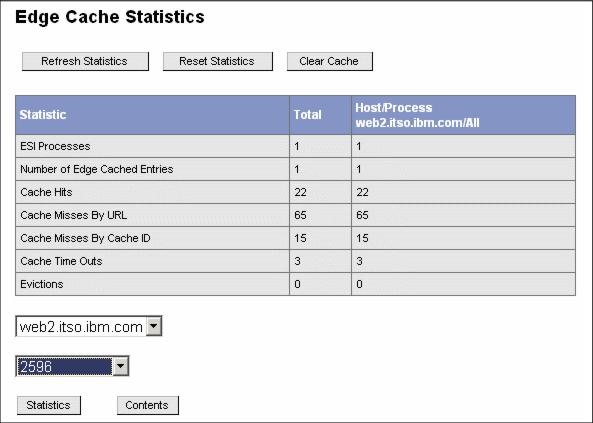Select the Cache Misses By Cache ID row
This screenshot has width=593, height=423.
pyautogui.click(x=295, y=238)
